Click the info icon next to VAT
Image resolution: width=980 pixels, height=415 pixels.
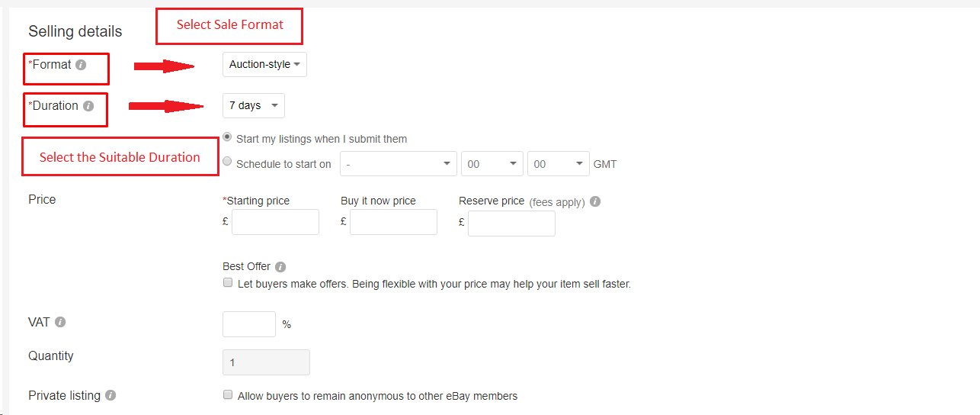(x=60, y=322)
